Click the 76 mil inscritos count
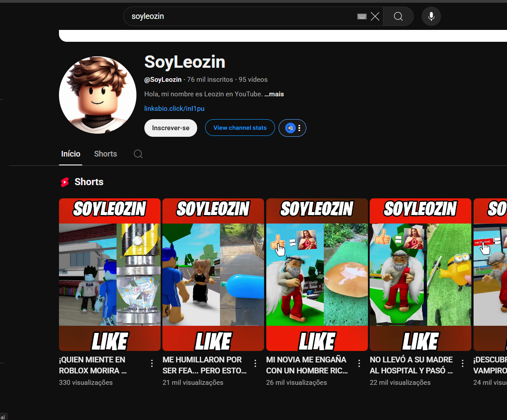 [210, 80]
